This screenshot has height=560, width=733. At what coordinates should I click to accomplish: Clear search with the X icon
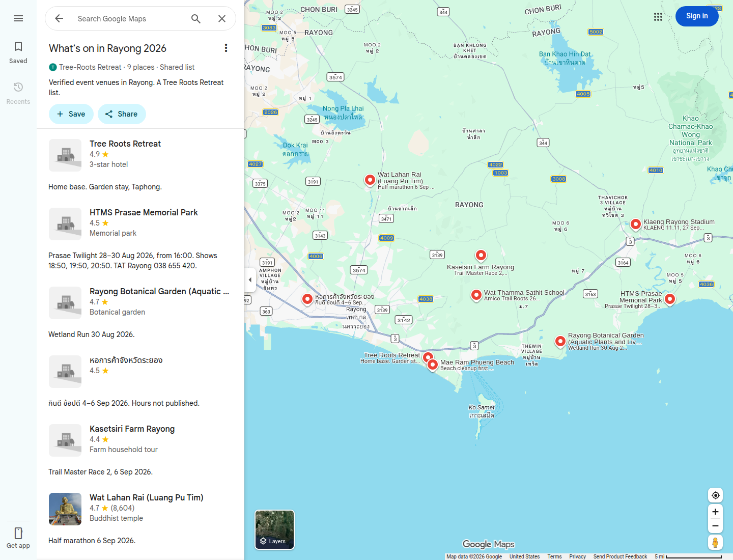point(222,19)
